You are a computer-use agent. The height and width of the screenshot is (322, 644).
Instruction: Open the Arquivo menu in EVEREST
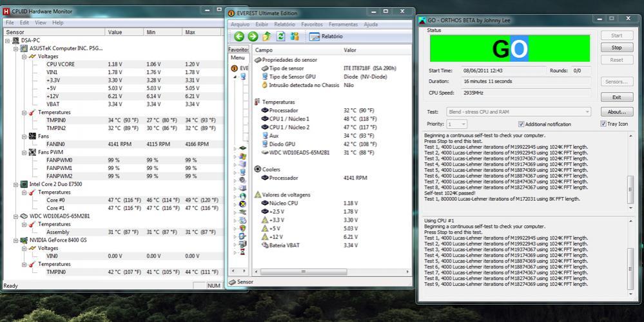[240, 24]
